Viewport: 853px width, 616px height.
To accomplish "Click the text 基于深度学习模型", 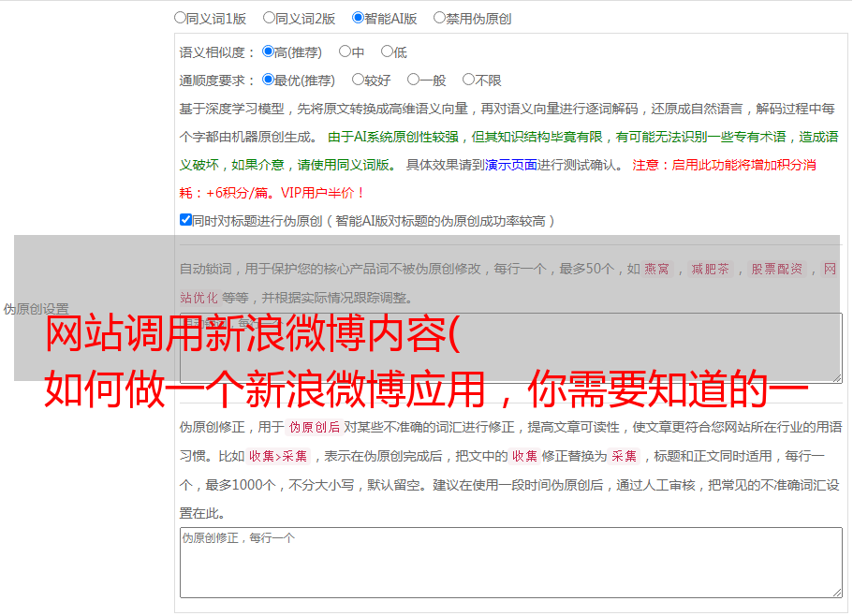I will [232, 109].
